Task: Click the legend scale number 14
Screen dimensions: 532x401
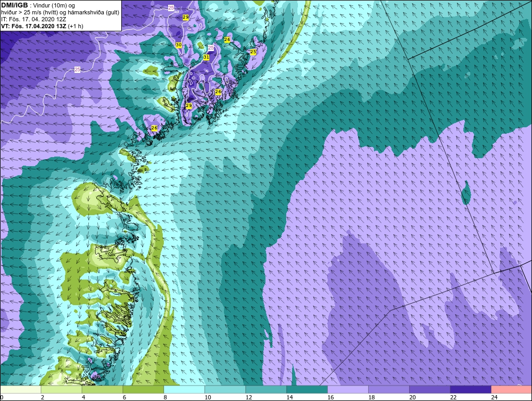Action: click(290, 397)
